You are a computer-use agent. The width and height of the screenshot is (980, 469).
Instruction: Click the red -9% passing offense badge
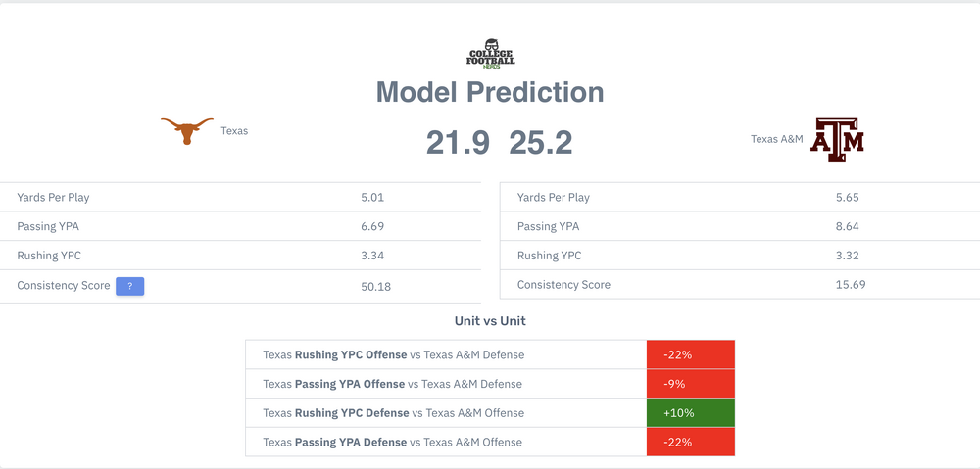(x=690, y=384)
